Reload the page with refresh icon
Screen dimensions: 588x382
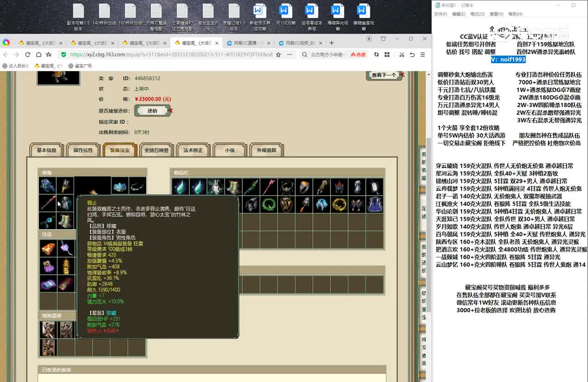[28, 55]
